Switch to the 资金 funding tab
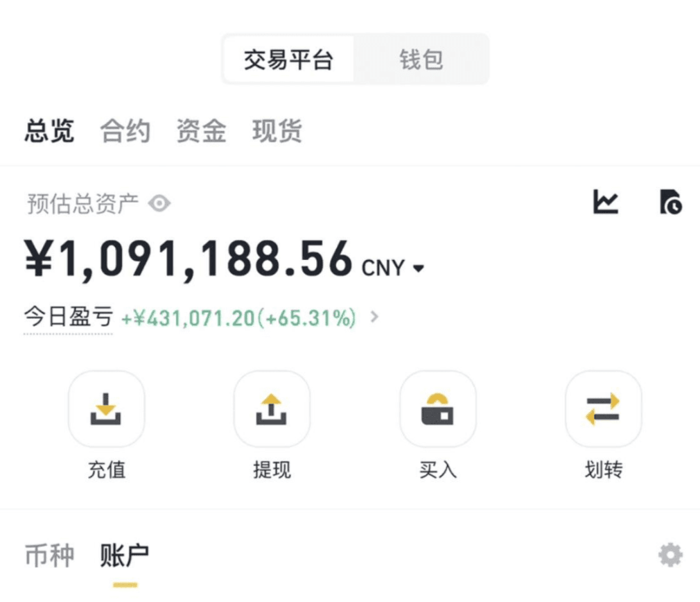This screenshot has height=602, width=700. point(202,131)
